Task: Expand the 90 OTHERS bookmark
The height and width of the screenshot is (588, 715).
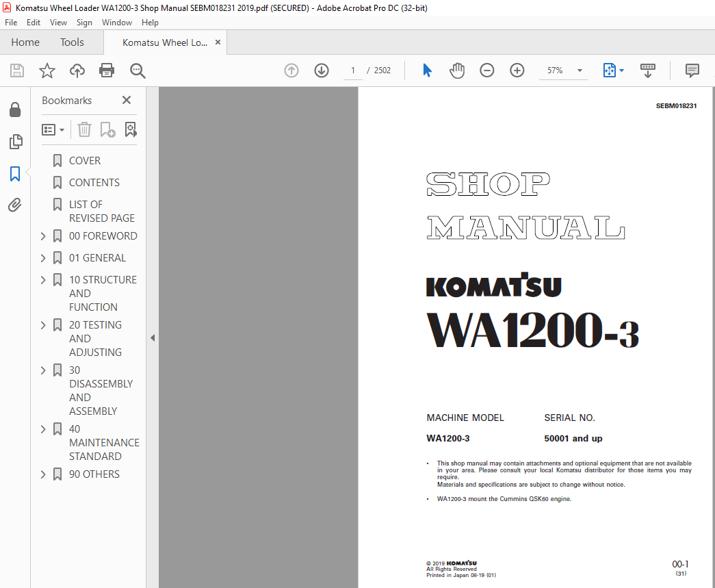Action: click(x=43, y=474)
